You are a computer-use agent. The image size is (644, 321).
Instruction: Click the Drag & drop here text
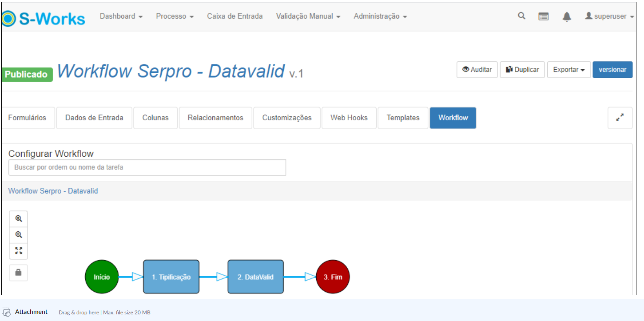point(79,313)
